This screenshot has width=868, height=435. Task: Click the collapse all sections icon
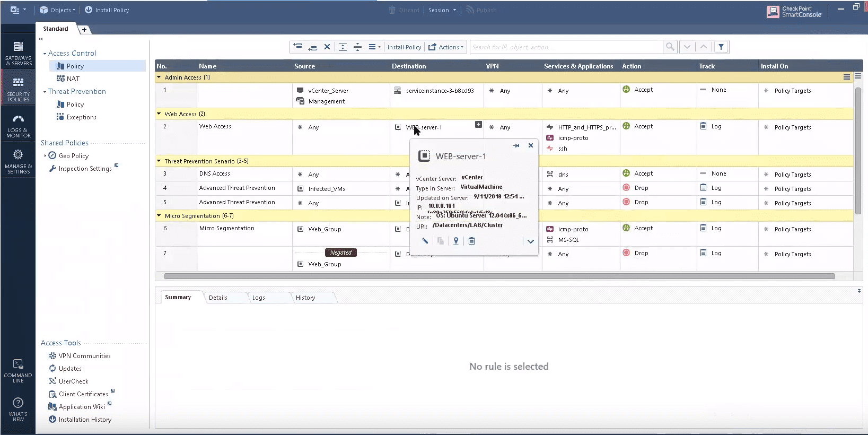pos(358,47)
